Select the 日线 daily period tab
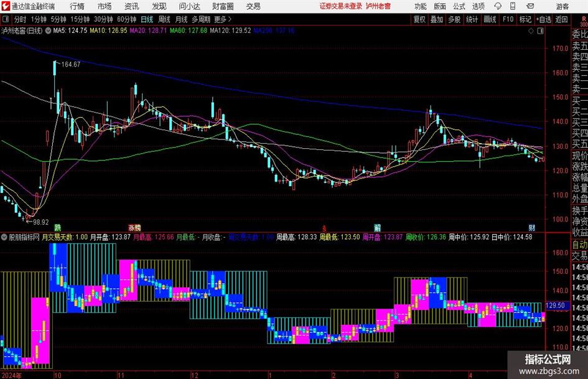 [147, 19]
